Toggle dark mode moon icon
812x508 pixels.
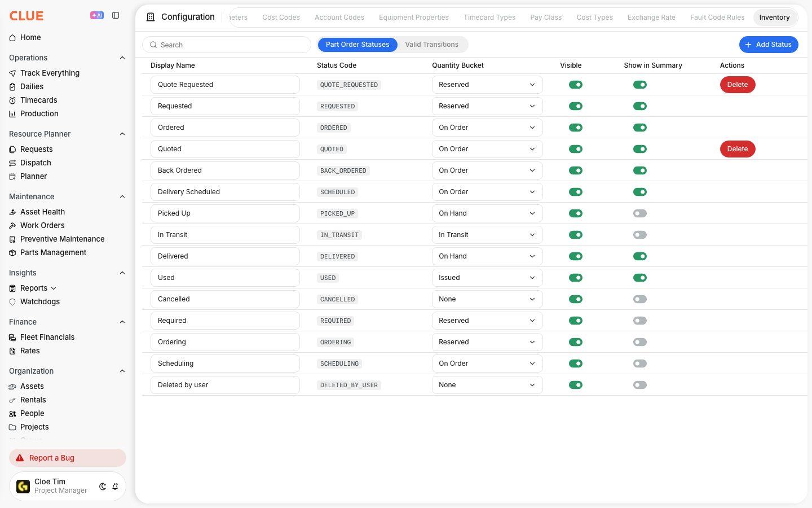103,487
